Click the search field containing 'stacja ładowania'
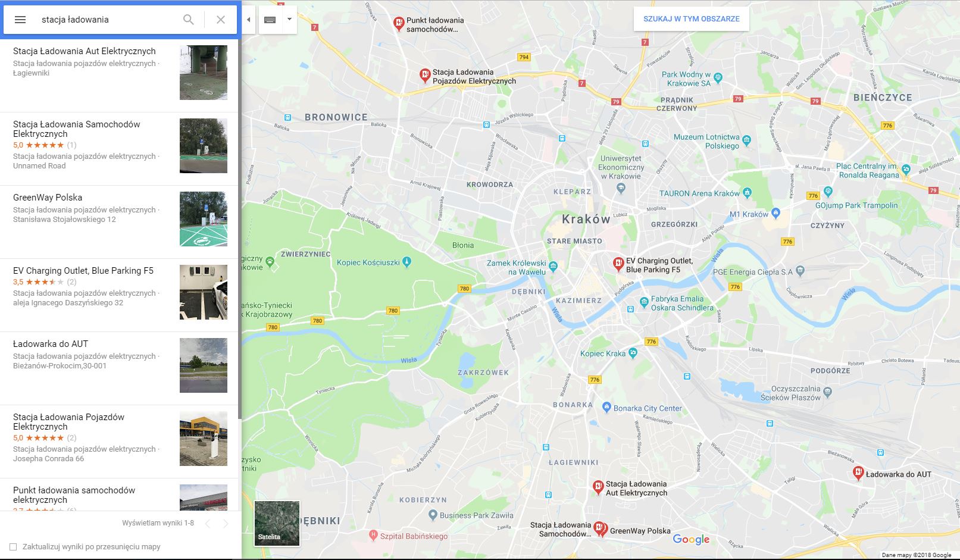This screenshot has height=560, width=960. click(107, 20)
